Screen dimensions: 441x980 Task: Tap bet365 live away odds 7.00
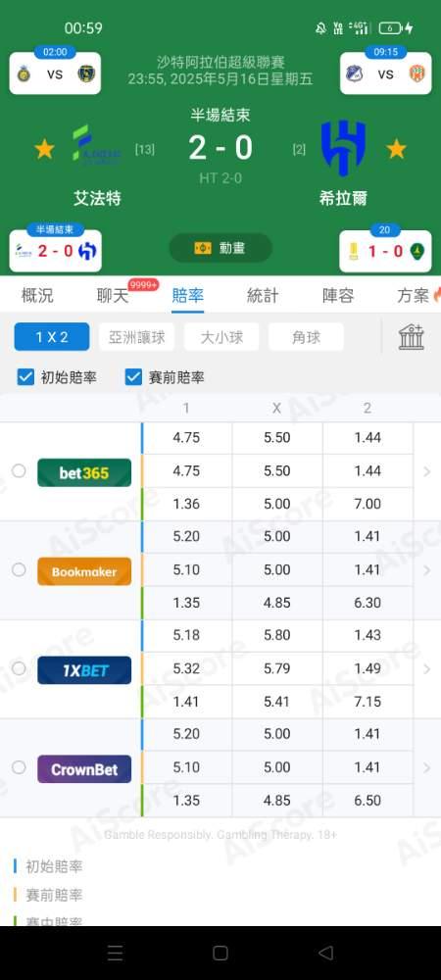click(367, 504)
